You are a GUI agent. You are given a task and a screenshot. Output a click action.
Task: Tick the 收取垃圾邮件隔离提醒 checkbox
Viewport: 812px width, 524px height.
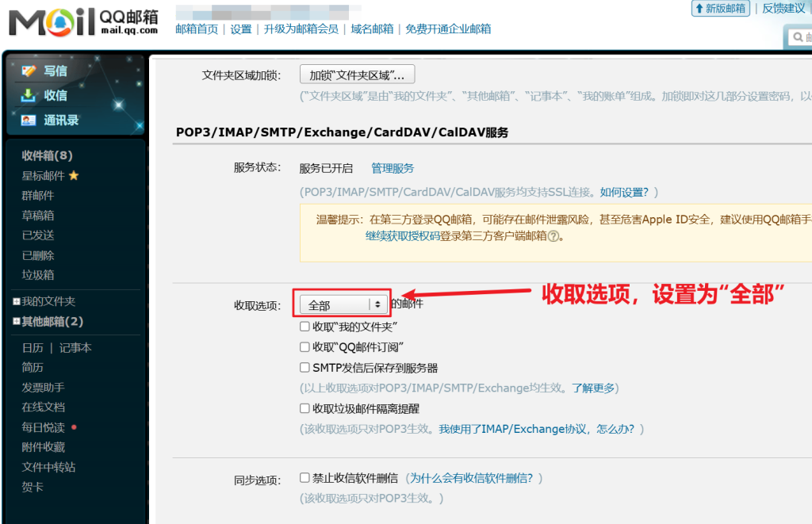point(304,409)
